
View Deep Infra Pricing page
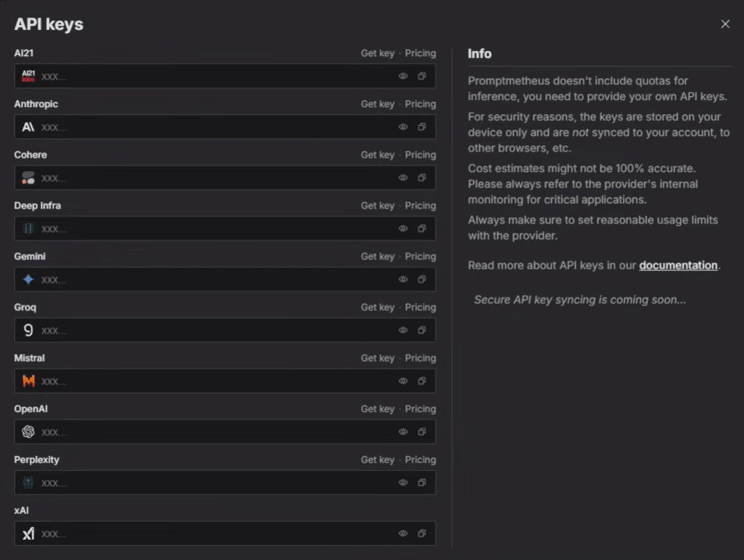[x=420, y=205]
